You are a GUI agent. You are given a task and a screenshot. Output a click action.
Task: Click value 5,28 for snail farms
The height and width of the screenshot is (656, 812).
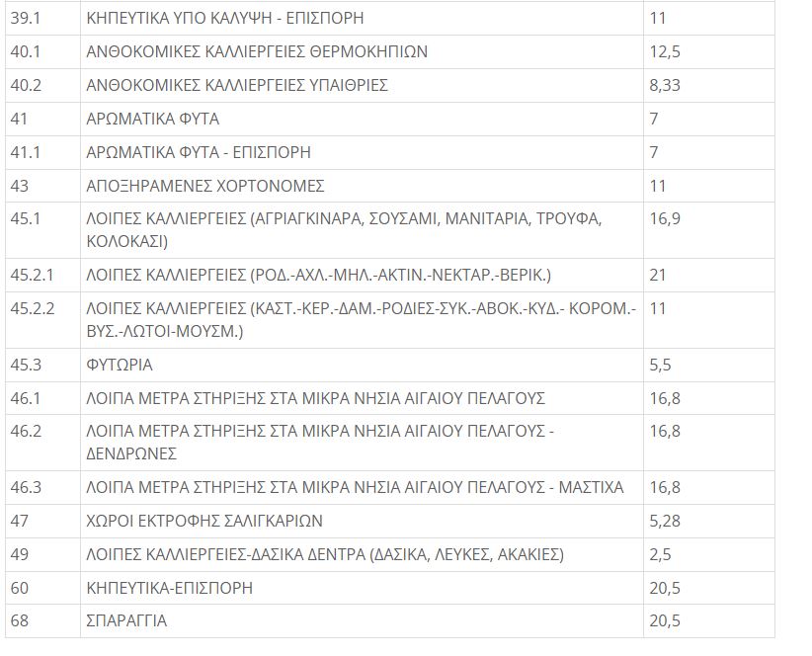pos(667,521)
